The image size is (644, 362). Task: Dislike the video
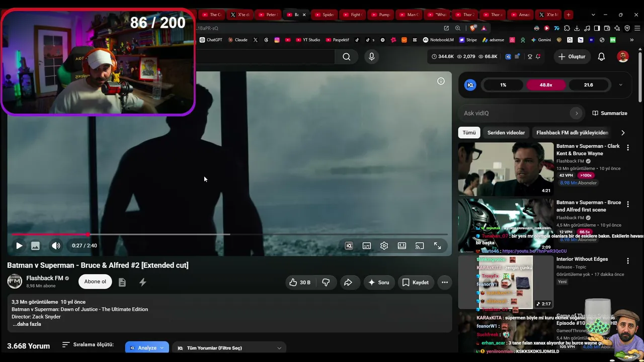(326, 283)
